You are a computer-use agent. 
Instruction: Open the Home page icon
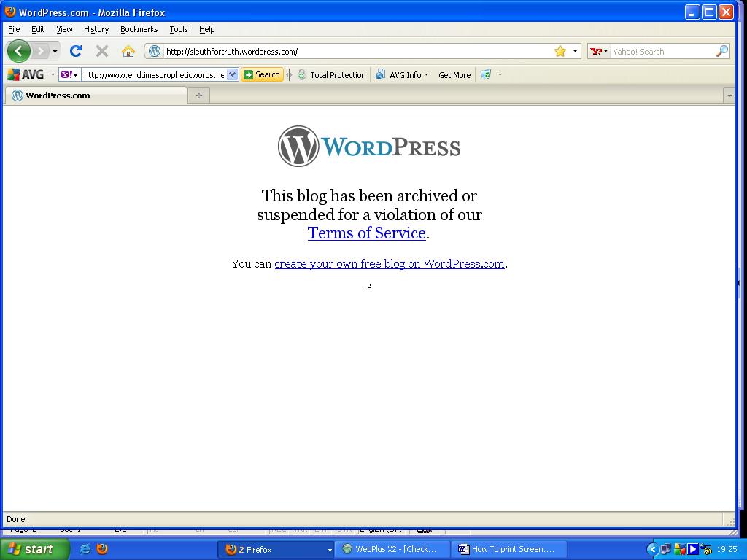tap(128, 51)
